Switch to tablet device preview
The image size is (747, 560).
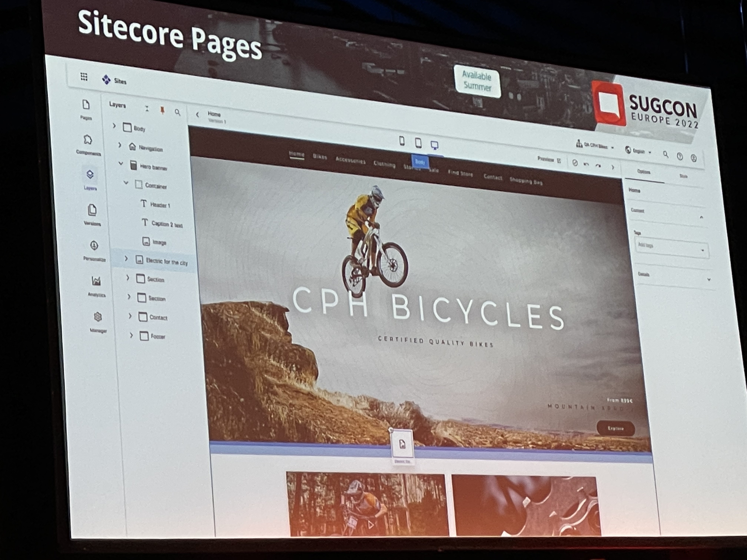(418, 143)
